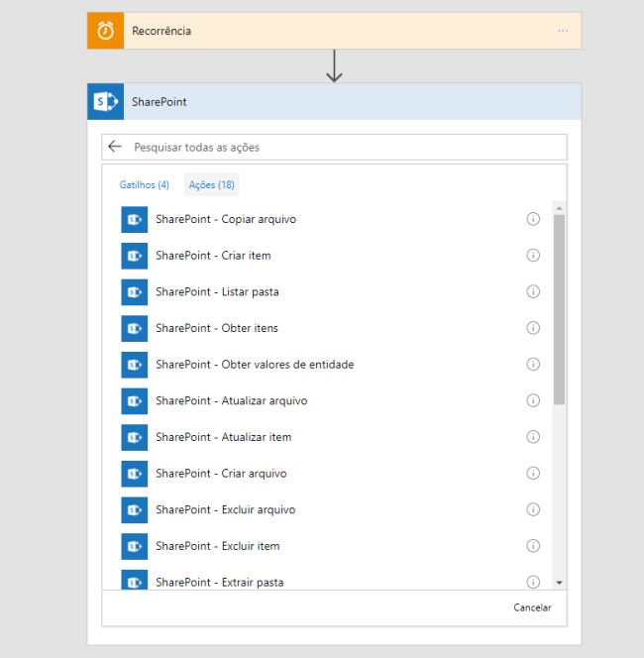Click the icon beside Obter valores de entidade
This screenshot has height=658, width=644.
tap(135, 365)
